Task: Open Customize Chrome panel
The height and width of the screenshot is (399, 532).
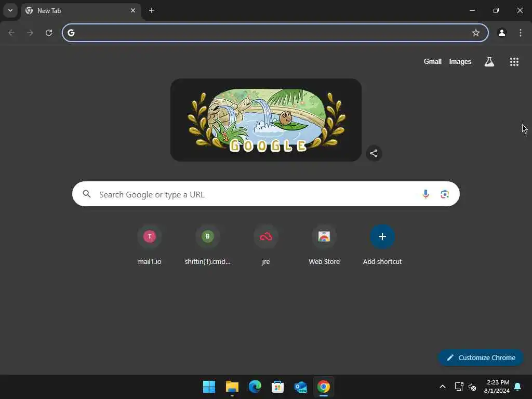Action: pos(481,357)
